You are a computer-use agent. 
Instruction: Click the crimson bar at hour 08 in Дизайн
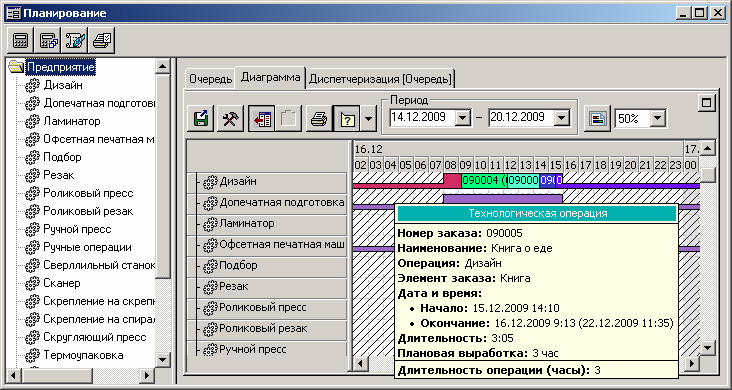point(452,180)
